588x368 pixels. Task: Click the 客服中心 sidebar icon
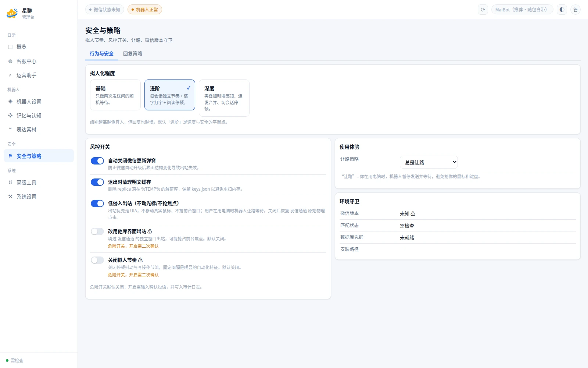(x=10, y=61)
